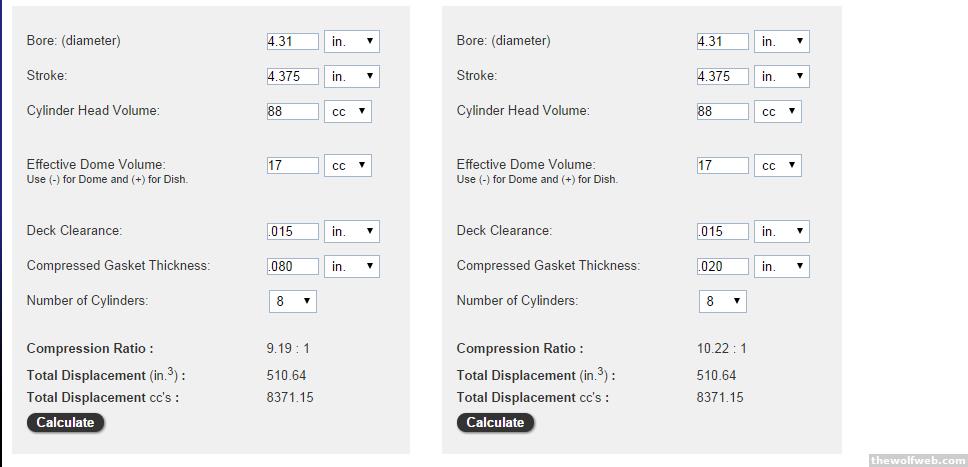Expand Number of Cylinders dropdown on right
Viewport: 968px width, 467px height.
[723, 301]
